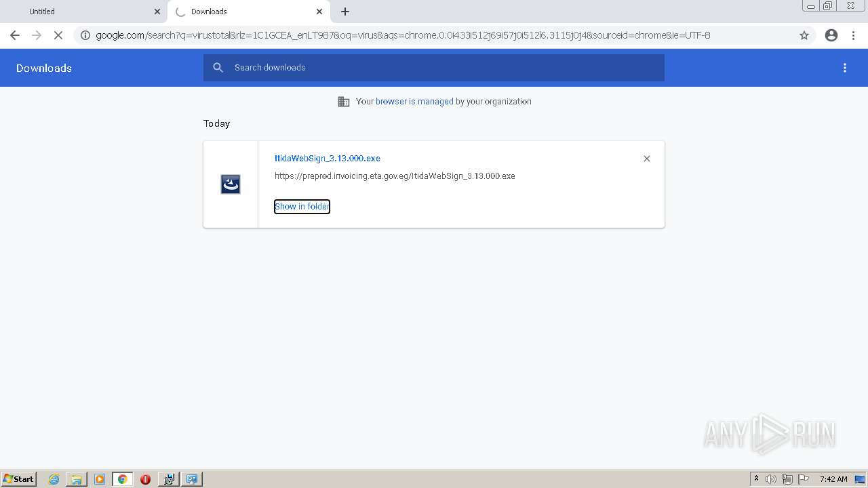This screenshot has height=488, width=868.
Task: Click Show desktop button in tray
Action: (x=861, y=479)
